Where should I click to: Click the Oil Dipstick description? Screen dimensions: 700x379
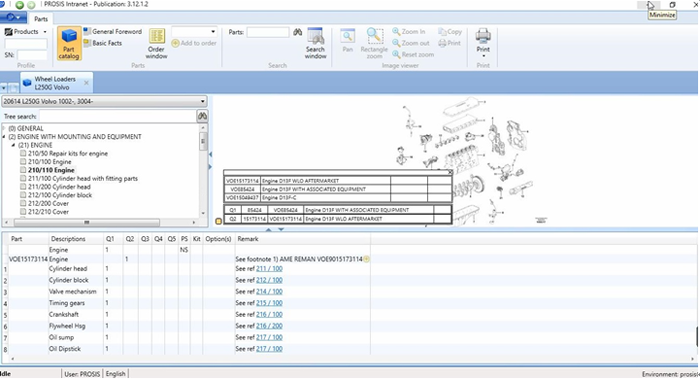tap(65, 349)
